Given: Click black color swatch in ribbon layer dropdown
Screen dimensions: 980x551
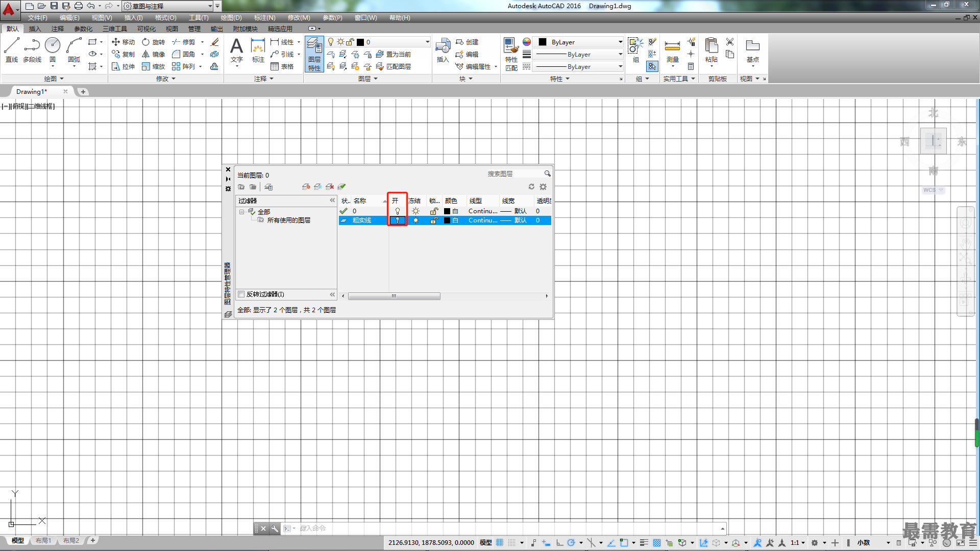Looking at the screenshot, I should (x=360, y=42).
